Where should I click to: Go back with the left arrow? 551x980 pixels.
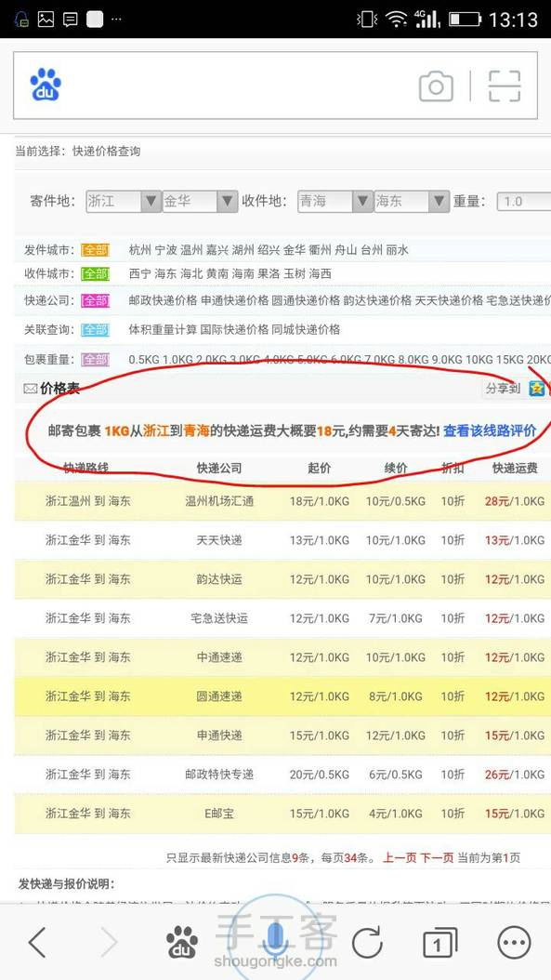pos(37,941)
